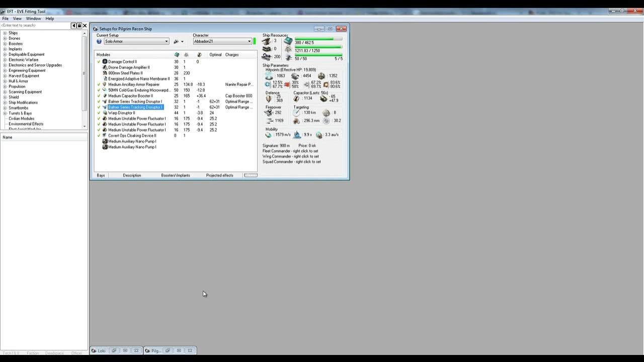Image resolution: width=644 pixels, height=362 pixels.
Task: Click the search text field
Action: (x=35, y=26)
